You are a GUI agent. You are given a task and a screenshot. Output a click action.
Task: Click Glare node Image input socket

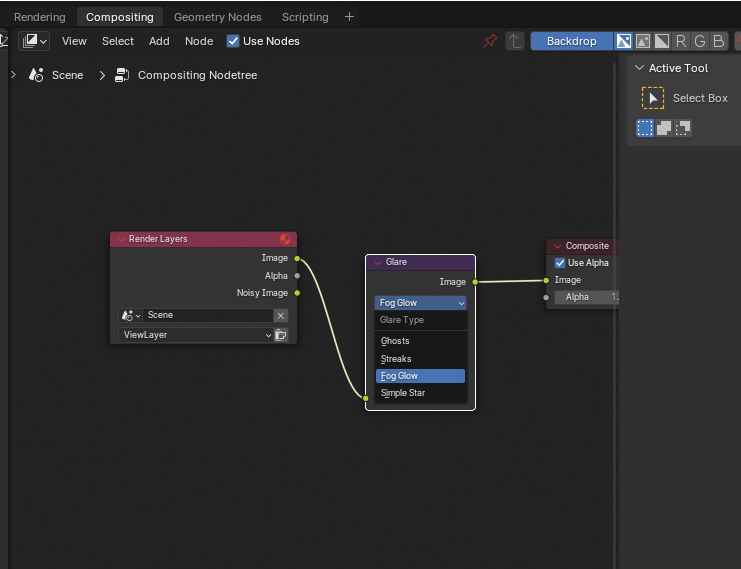pyautogui.click(x=366, y=398)
